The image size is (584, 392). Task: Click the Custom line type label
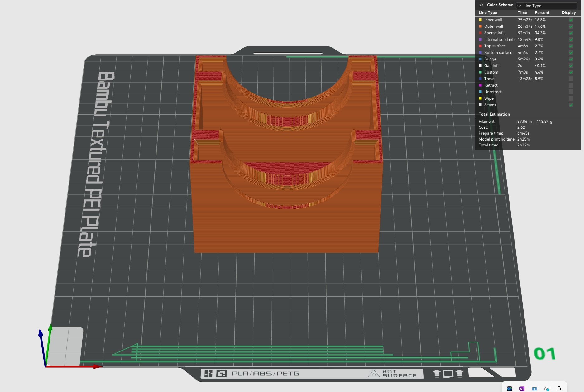click(491, 72)
